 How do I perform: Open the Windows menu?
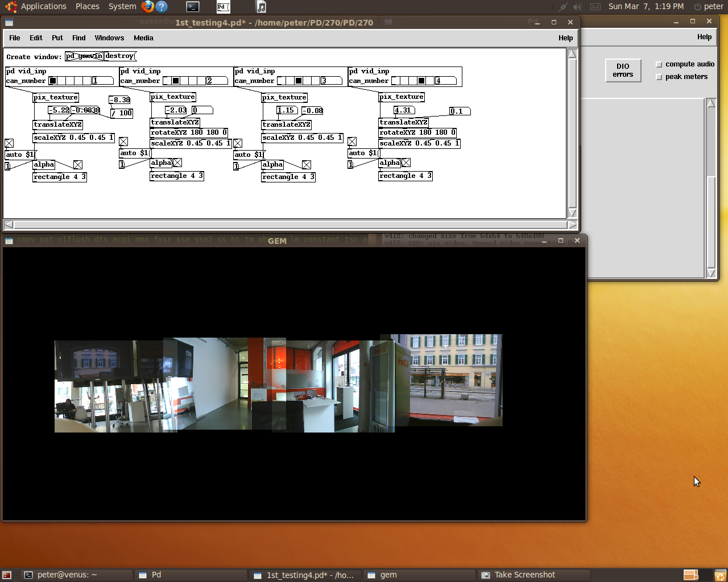(109, 38)
